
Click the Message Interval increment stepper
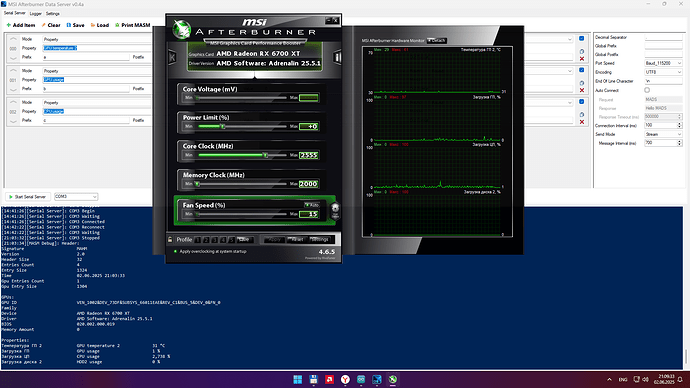679,141
